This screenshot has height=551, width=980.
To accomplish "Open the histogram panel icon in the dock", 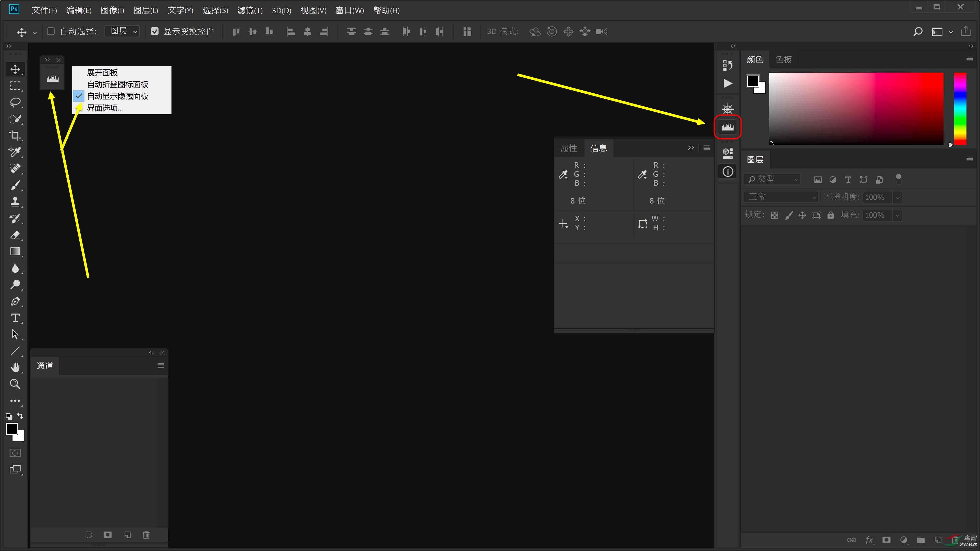I will pyautogui.click(x=727, y=127).
